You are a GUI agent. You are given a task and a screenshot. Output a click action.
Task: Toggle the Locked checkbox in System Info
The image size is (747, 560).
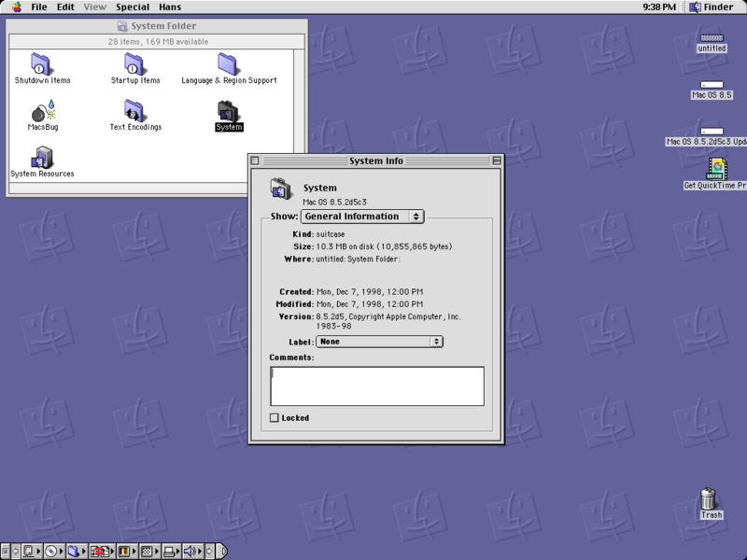274,417
